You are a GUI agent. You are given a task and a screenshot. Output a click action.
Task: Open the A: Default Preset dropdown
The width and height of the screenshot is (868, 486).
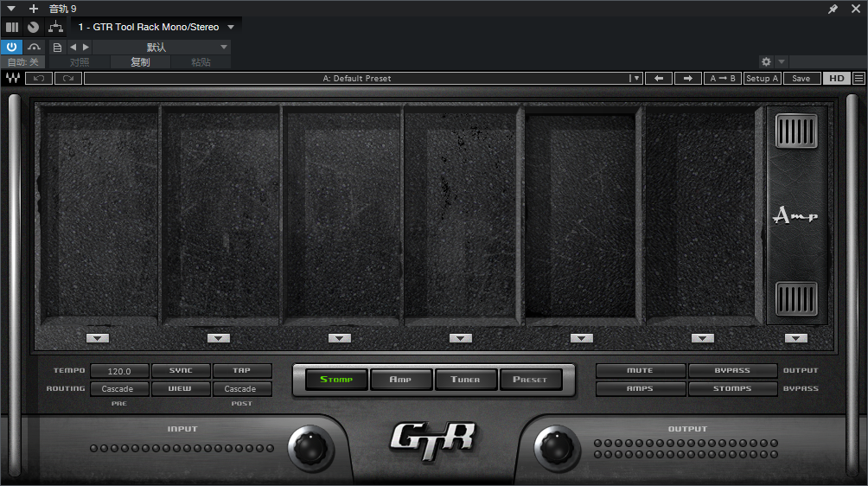point(363,78)
